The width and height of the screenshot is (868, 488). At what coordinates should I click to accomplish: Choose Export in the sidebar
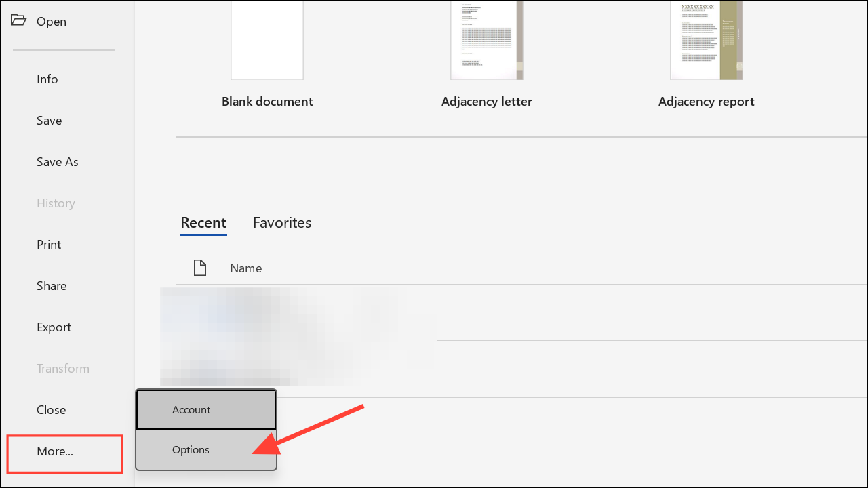[x=54, y=327]
